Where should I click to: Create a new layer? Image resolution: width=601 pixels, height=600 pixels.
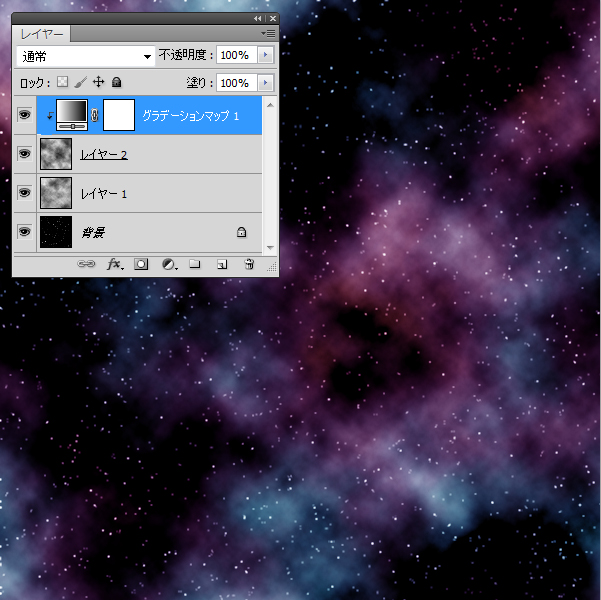[x=222, y=264]
